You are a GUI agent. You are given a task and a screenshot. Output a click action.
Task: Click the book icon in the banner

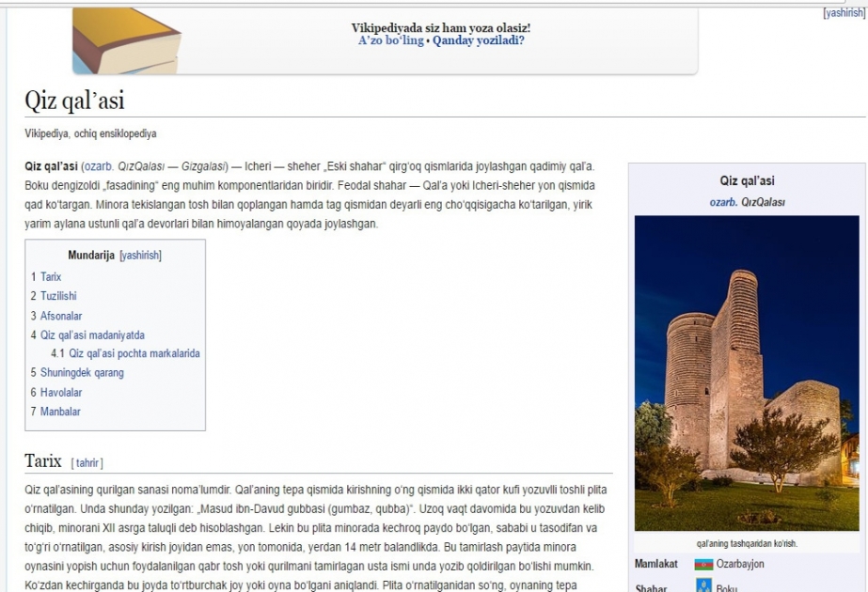pyautogui.click(x=126, y=41)
